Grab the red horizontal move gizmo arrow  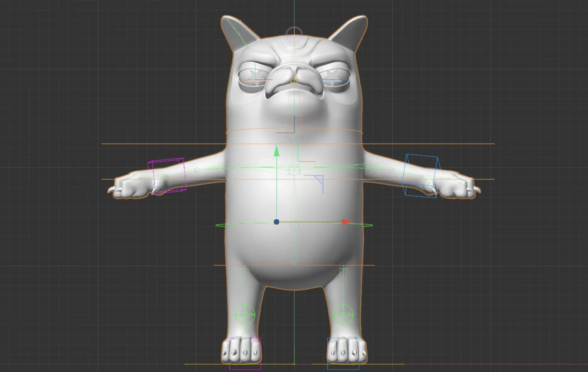(348, 222)
